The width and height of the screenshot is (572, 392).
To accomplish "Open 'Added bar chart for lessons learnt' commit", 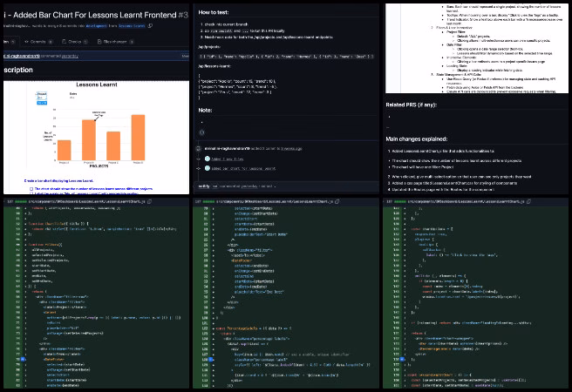I will click(243, 169).
